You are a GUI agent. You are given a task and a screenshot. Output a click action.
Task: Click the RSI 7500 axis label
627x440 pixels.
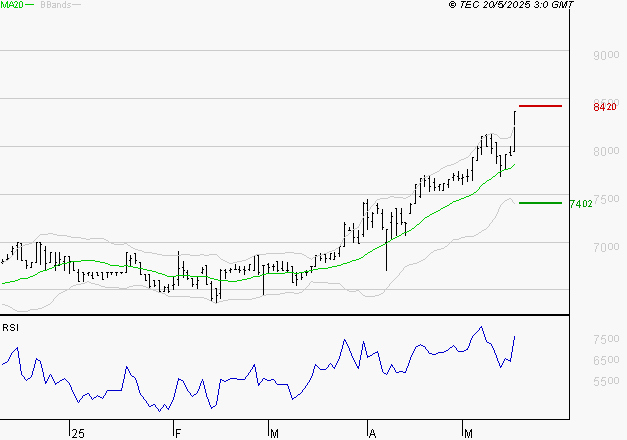[606, 339]
